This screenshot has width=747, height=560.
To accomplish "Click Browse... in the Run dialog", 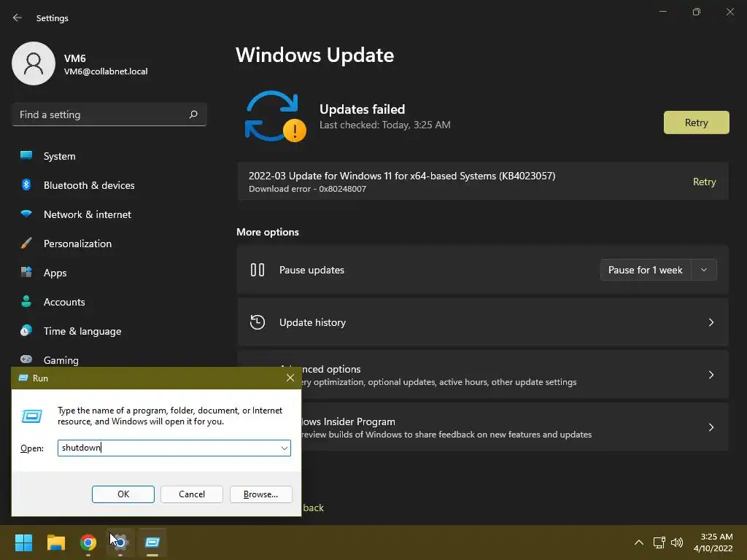I will coord(260,494).
